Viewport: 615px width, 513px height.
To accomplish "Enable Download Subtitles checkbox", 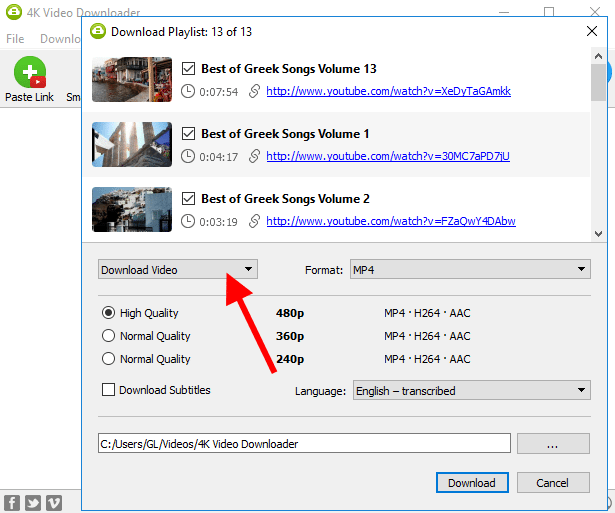I will click(x=108, y=390).
